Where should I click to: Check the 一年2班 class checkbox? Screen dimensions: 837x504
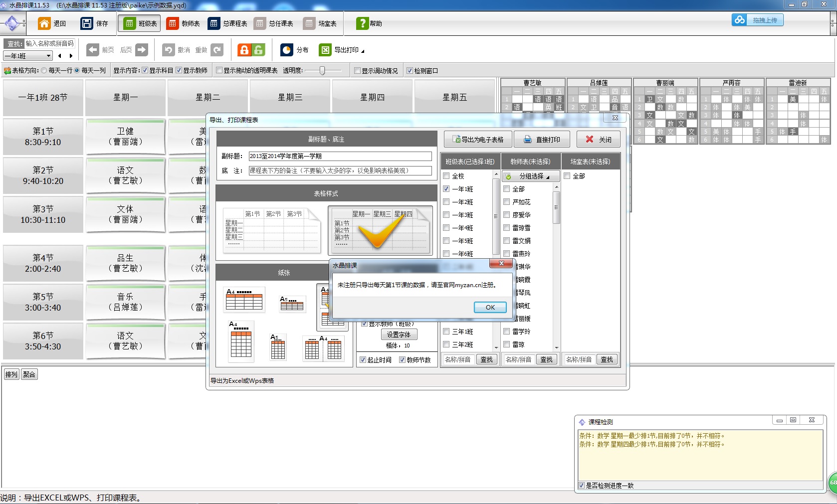click(446, 202)
